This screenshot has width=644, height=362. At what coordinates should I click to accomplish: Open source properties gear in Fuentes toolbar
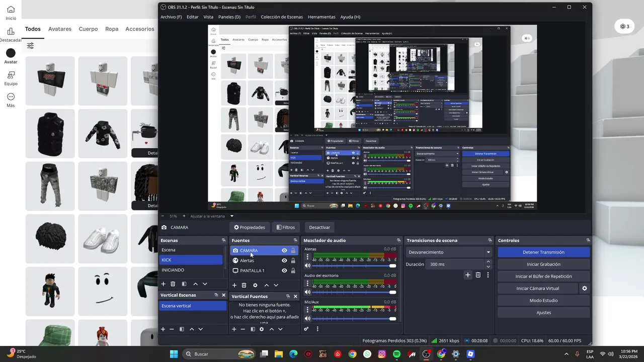255,285
